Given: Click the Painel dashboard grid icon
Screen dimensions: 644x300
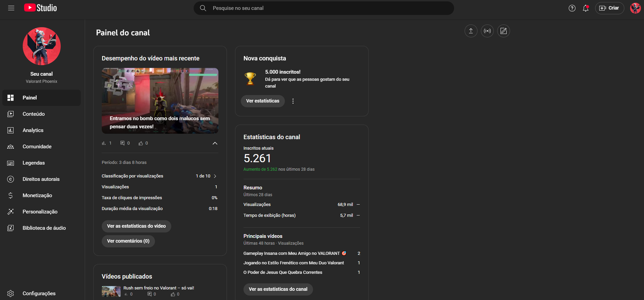Looking at the screenshot, I should (x=11, y=98).
